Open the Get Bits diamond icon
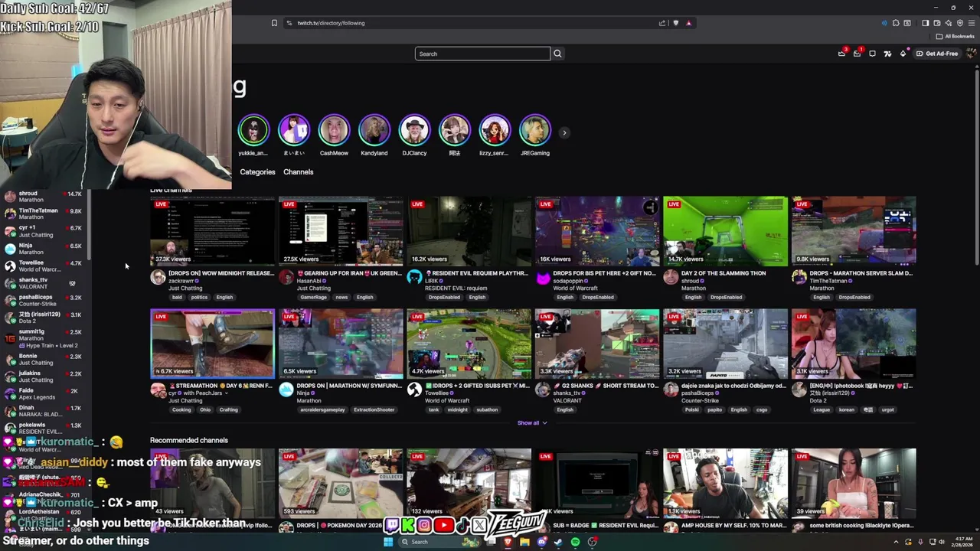This screenshot has height=551, width=980. pos(903,54)
